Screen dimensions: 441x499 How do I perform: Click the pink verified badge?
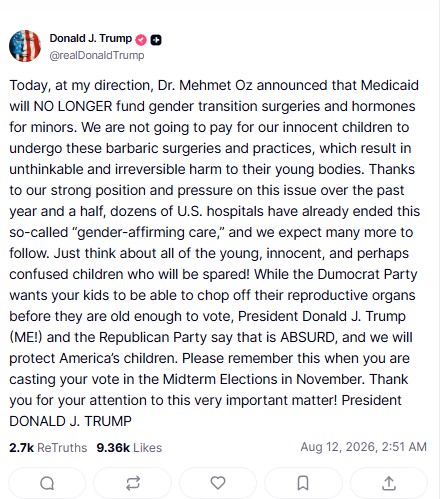[x=141, y=40]
